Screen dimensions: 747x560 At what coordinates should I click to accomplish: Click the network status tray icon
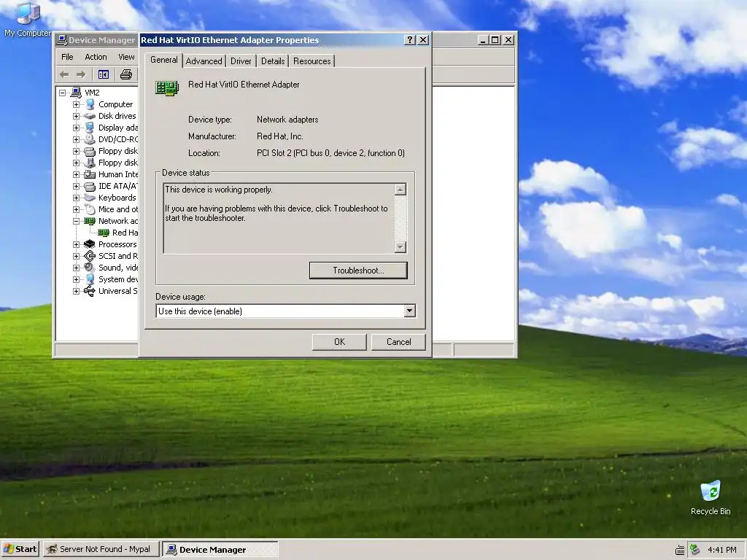695,550
